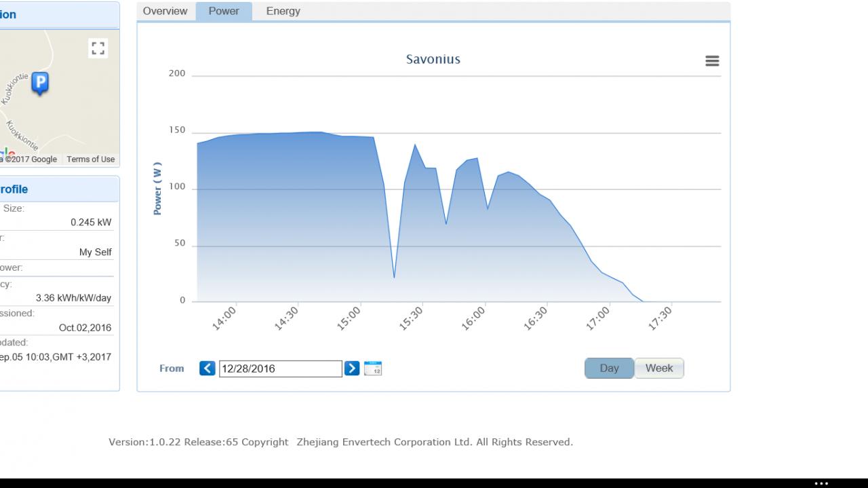
Task: Click the From label beside the date
Action: pos(172,369)
